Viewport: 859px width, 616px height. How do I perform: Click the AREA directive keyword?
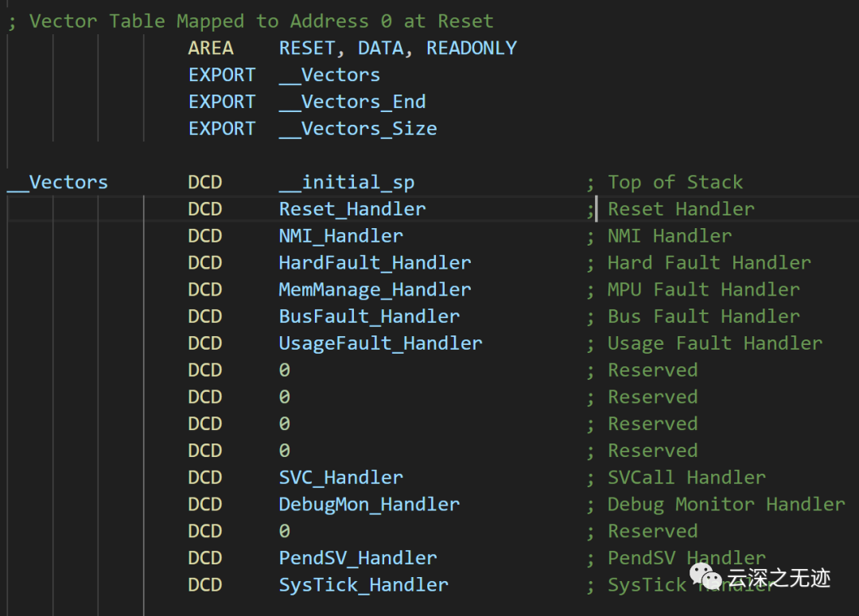point(211,48)
